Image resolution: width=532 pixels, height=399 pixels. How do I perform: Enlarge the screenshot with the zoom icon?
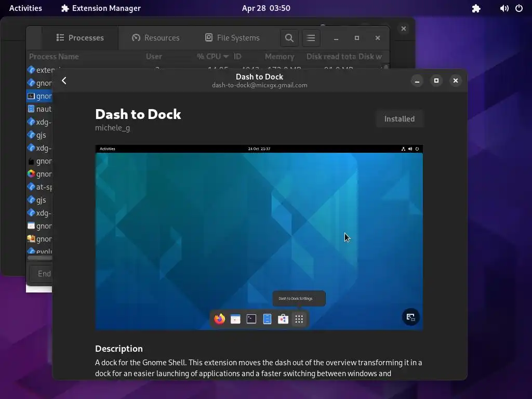tap(410, 317)
